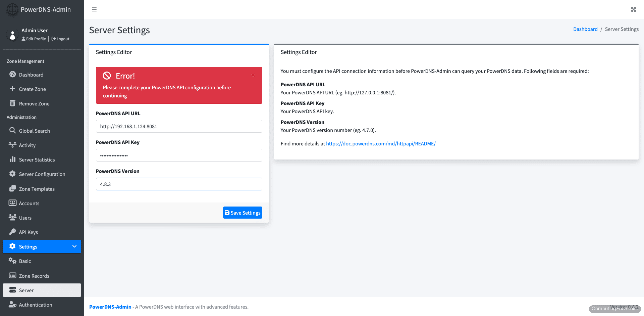Click the Admin User avatar image
644x316 pixels.
(12, 34)
